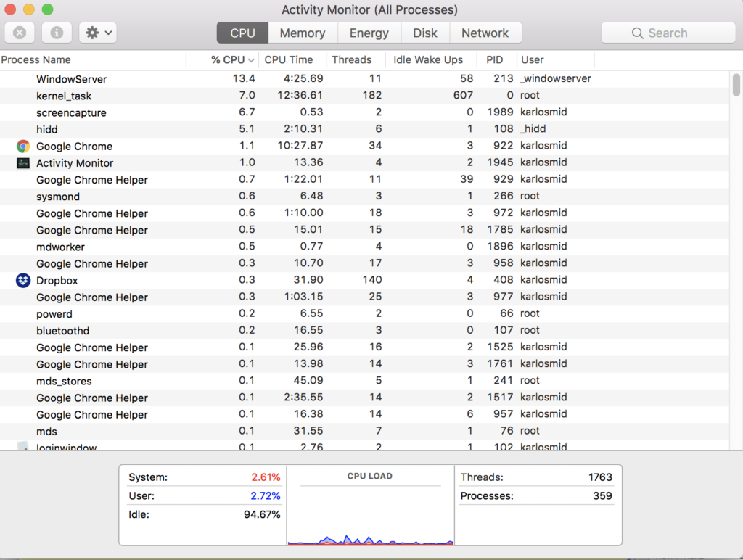
Task: Select the Activity Monitor app icon
Action: point(22,163)
